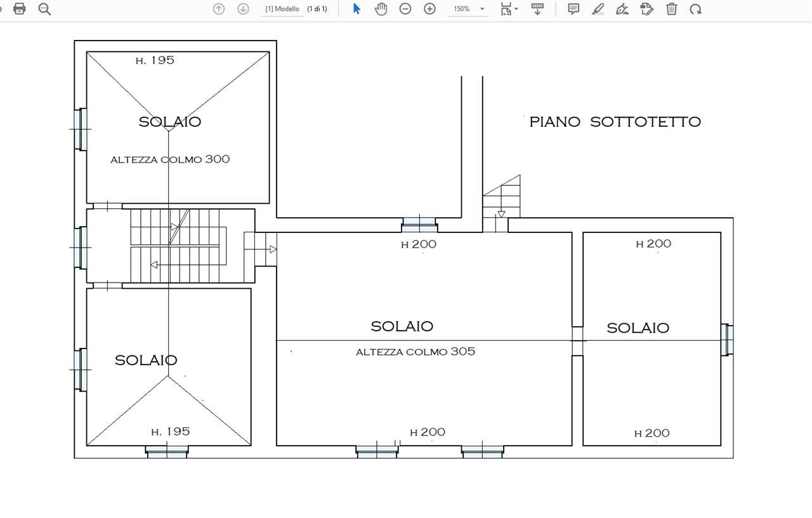Click the rotate page icon
812x518 pixels.
click(696, 9)
